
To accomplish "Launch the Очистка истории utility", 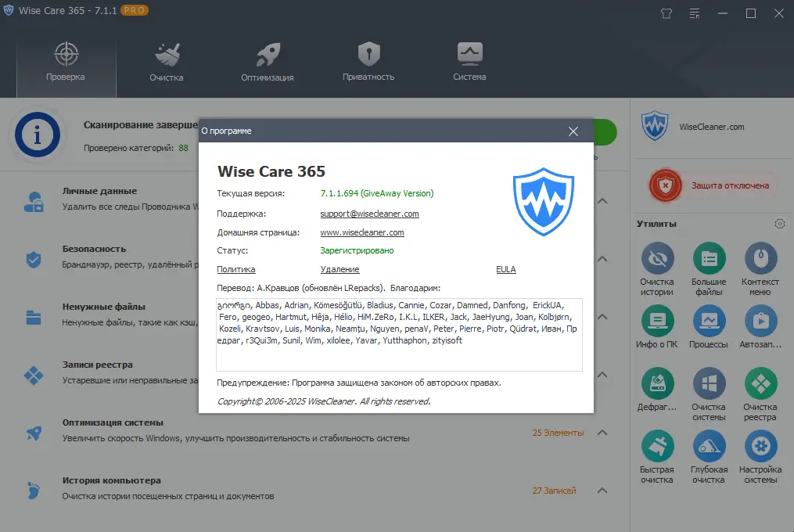I will click(657, 269).
